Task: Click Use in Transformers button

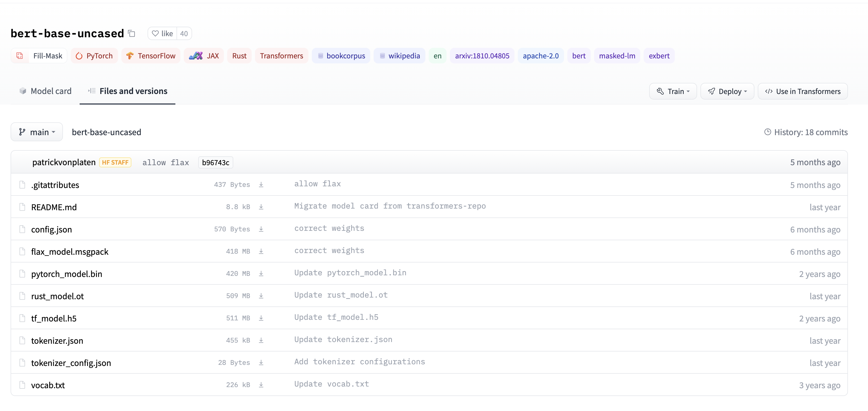Action: [x=802, y=91]
